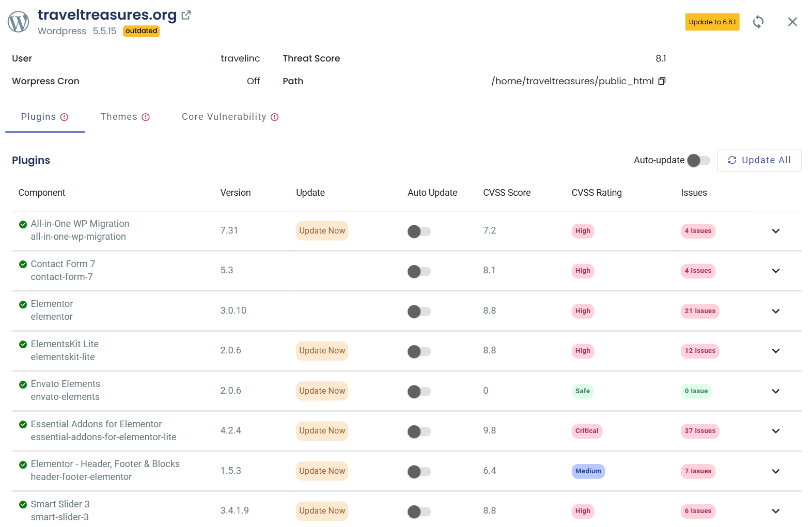Click the Update All button
The width and height of the screenshot is (812, 527).
[x=759, y=160]
